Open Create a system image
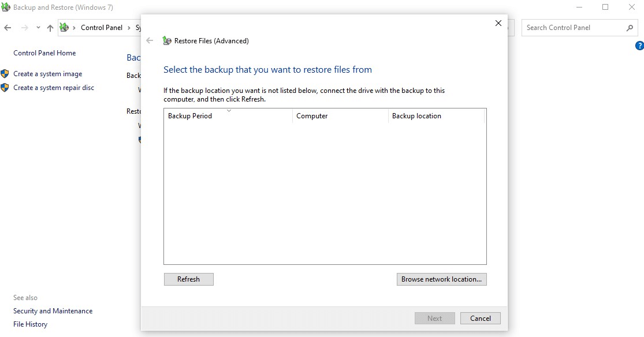This screenshot has width=644, height=337. point(47,74)
